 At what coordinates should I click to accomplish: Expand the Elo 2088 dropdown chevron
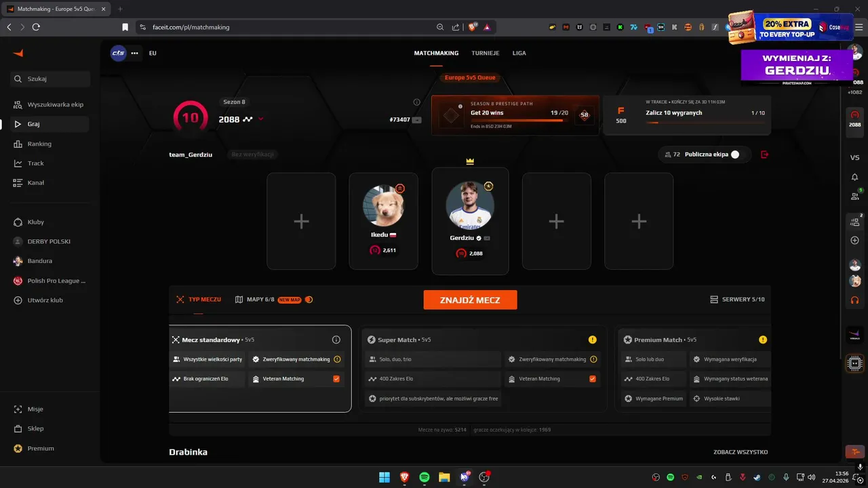click(261, 119)
